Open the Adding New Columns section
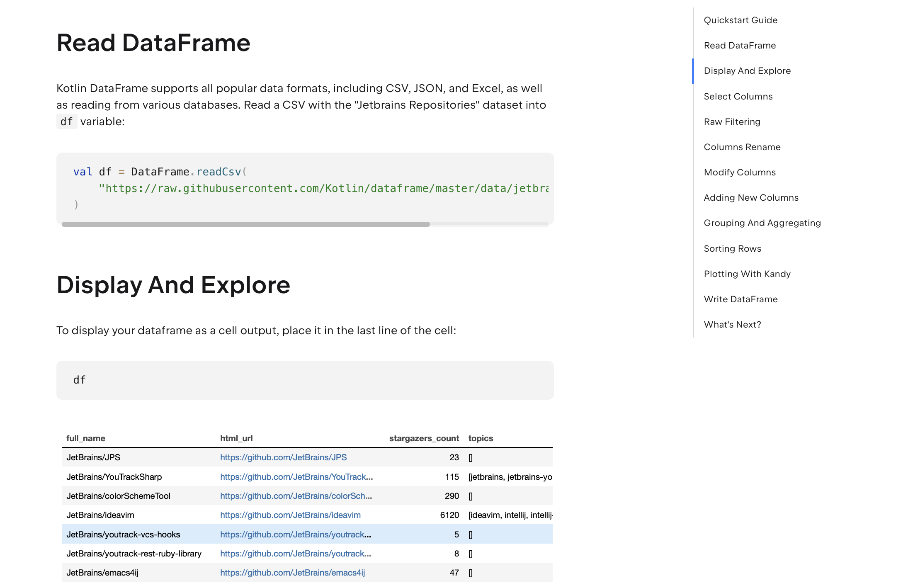 pos(750,197)
